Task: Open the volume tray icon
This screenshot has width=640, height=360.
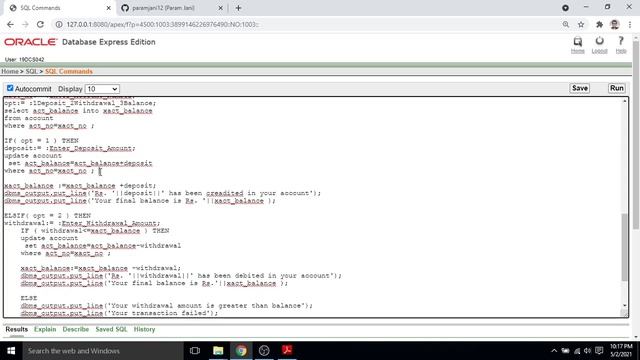Action: pyautogui.click(x=587, y=351)
